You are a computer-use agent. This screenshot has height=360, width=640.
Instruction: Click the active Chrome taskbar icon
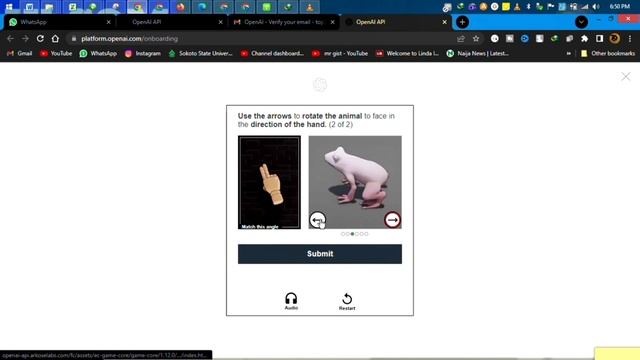(x=138, y=7)
